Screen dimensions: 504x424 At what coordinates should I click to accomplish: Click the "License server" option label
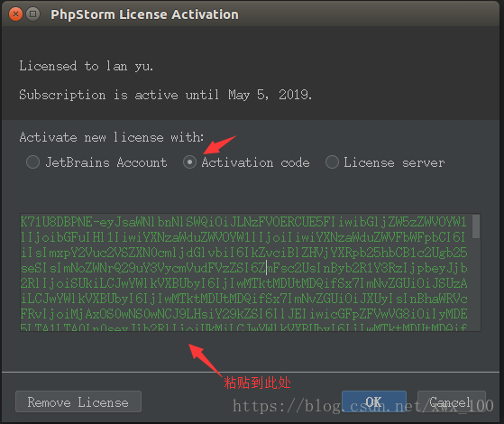[x=394, y=162]
